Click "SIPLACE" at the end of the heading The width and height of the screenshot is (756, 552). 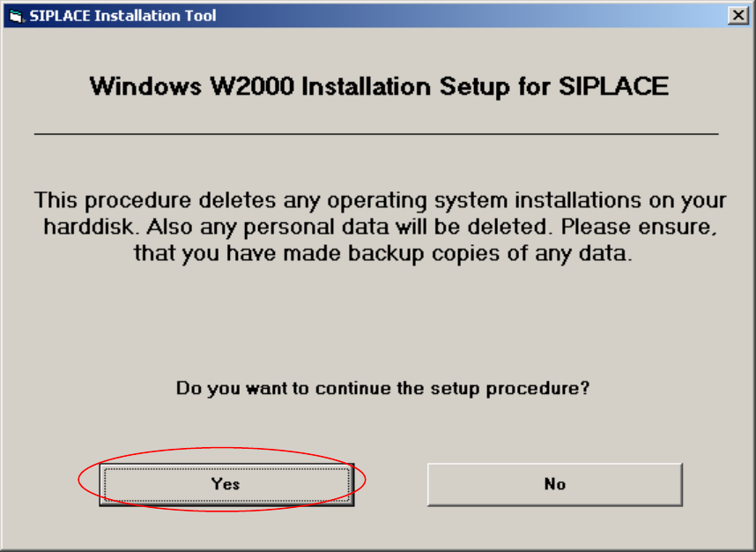(614, 86)
